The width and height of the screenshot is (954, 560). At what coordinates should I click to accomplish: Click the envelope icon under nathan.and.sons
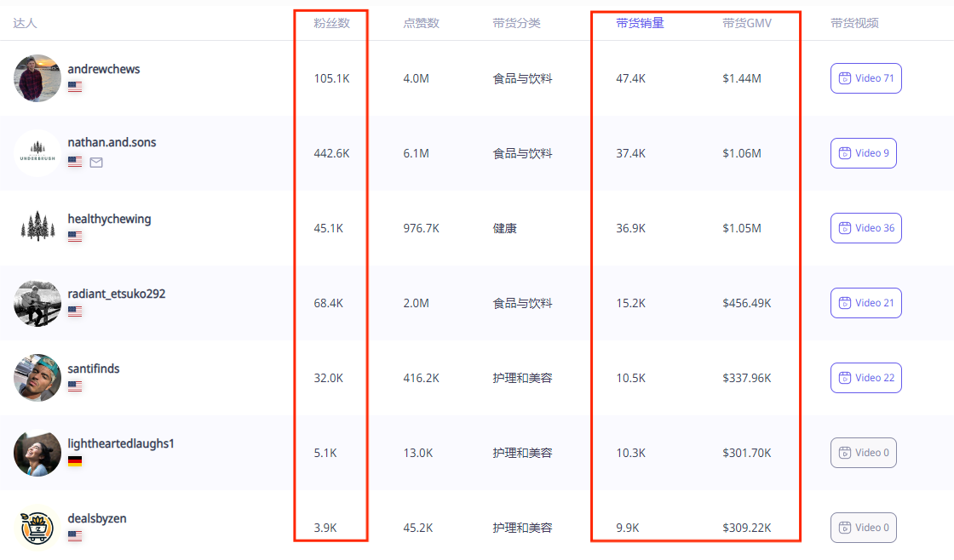coord(96,162)
